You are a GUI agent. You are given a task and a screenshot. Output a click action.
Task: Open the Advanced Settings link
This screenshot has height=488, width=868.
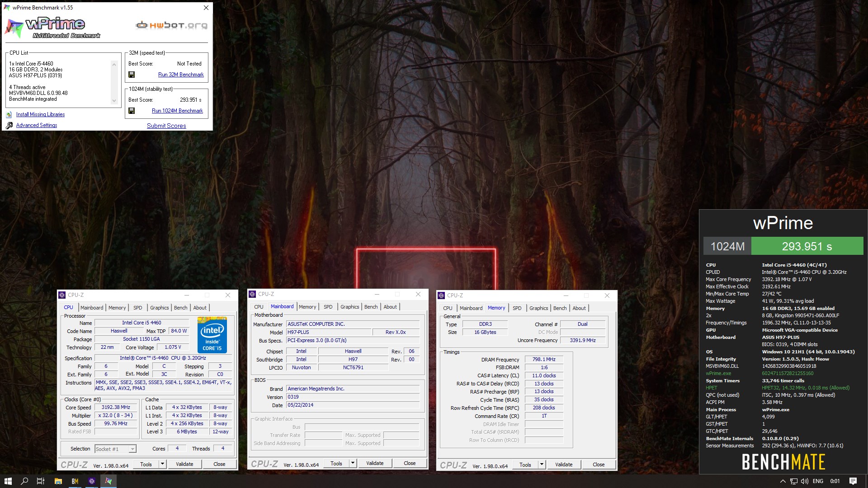[x=37, y=126]
